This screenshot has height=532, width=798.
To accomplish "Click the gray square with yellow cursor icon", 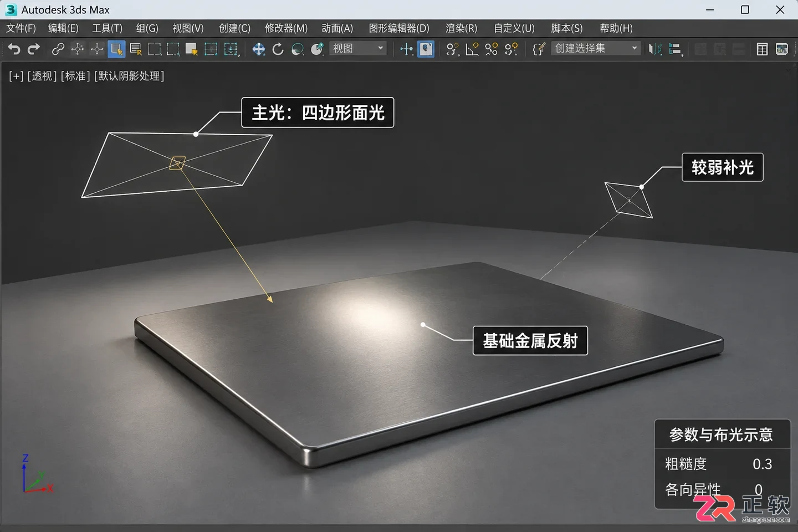I will click(192, 49).
